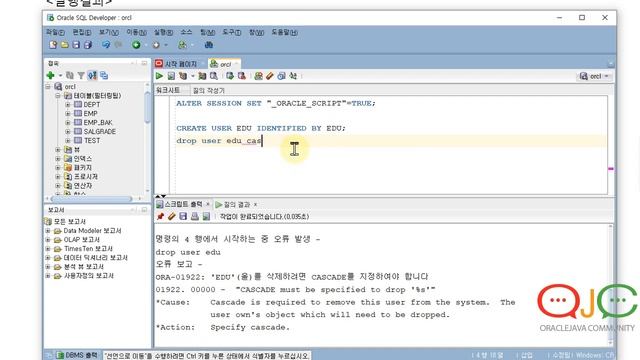Open the DBMS Output button in status bar

pyautogui.click(x=77, y=355)
